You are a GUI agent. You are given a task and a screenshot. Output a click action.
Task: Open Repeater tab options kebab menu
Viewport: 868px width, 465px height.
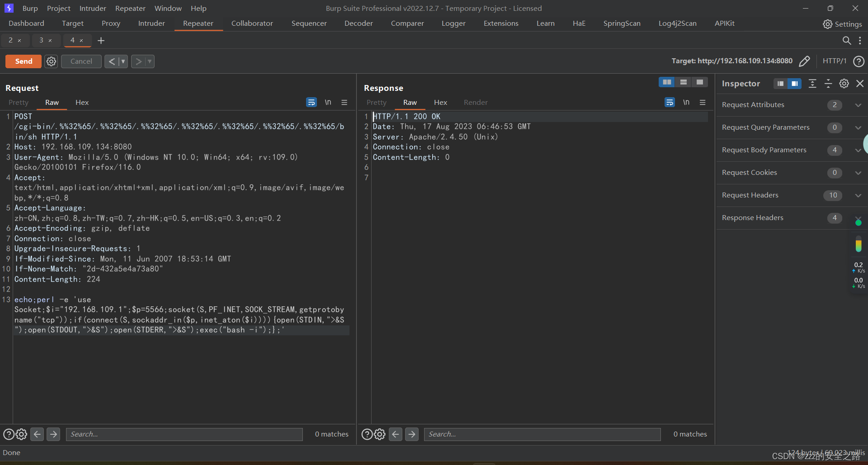pos(860,40)
